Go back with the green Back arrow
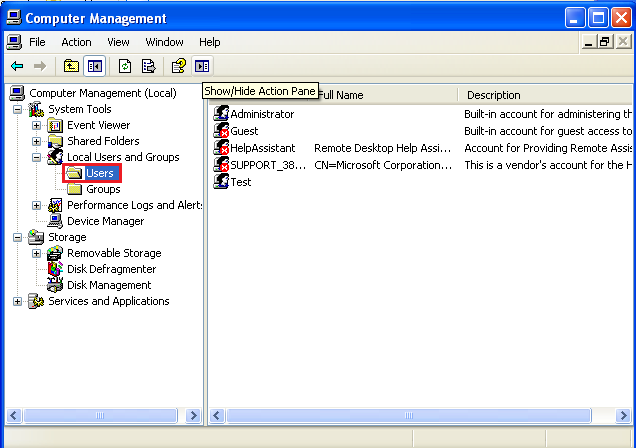The width and height of the screenshot is (636, 448). click(17, 66)
